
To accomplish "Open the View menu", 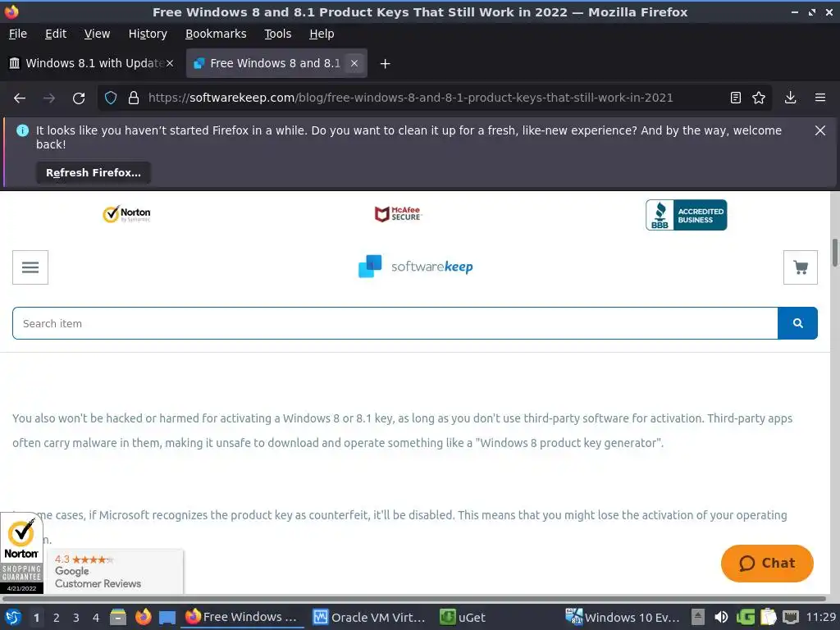I will click(97, 34).
